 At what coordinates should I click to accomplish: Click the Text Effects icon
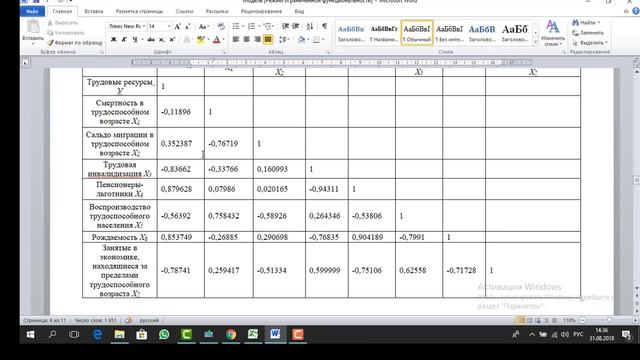coord(187,40)
